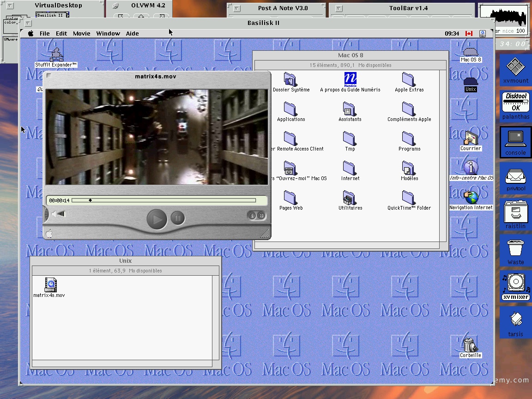Viewport: 532px width, 399px height.
Task: Click the Mac OS 8 window vertical scrollbar
Action: click(x=443, y=156)
